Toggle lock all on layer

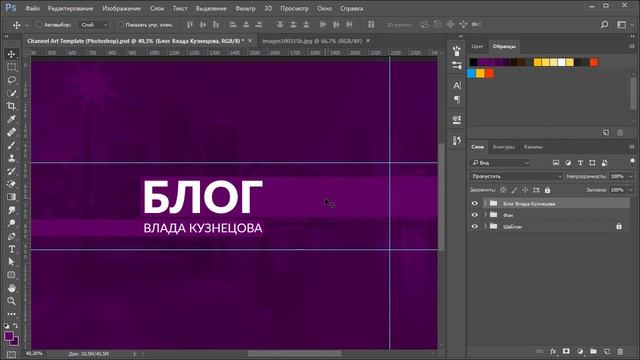click(547, 190)
